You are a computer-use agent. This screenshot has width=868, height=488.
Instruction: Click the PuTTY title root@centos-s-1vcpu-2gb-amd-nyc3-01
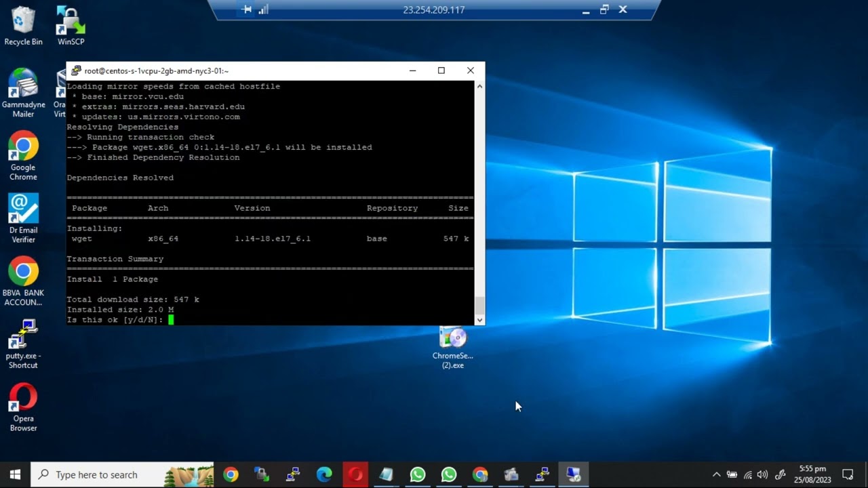coord(157,70)
